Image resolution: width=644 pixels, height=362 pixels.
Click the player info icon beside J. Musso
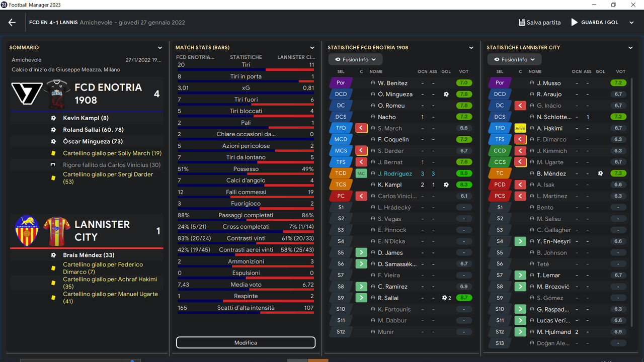point(532,83)
